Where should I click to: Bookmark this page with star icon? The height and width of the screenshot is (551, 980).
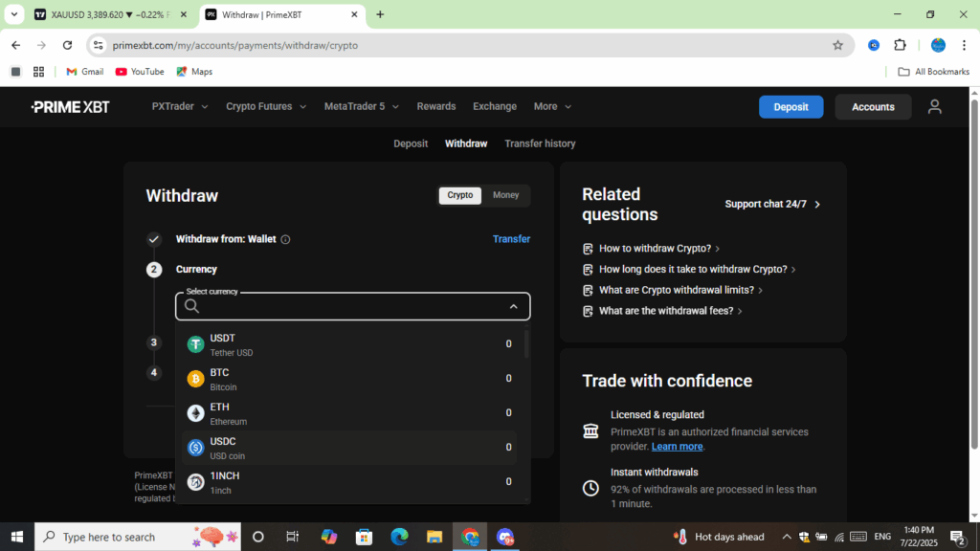coord(837,45)
